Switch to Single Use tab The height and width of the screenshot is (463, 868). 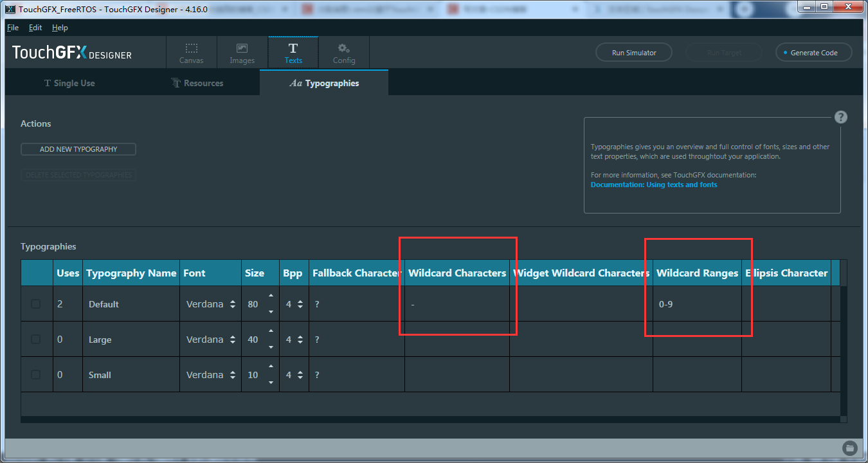point(69,83)
